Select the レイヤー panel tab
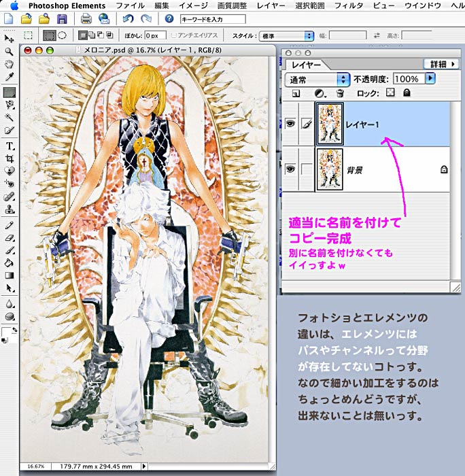 tap(306, 65)
